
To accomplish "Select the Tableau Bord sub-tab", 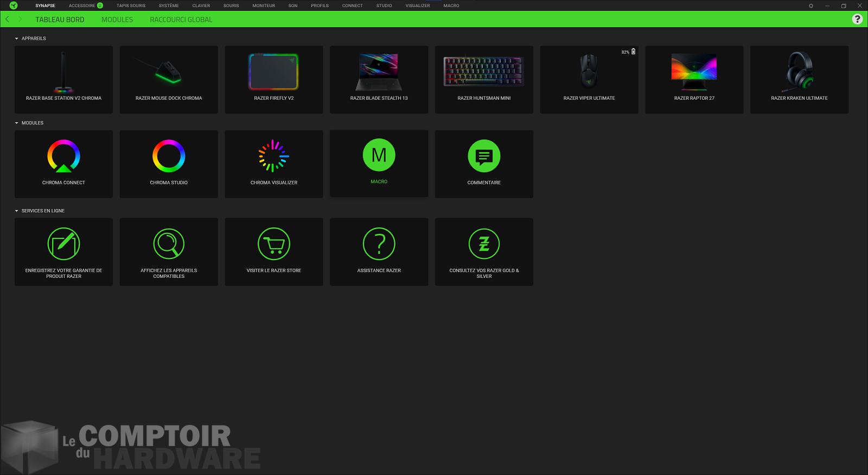I will (x=60, y=20).
